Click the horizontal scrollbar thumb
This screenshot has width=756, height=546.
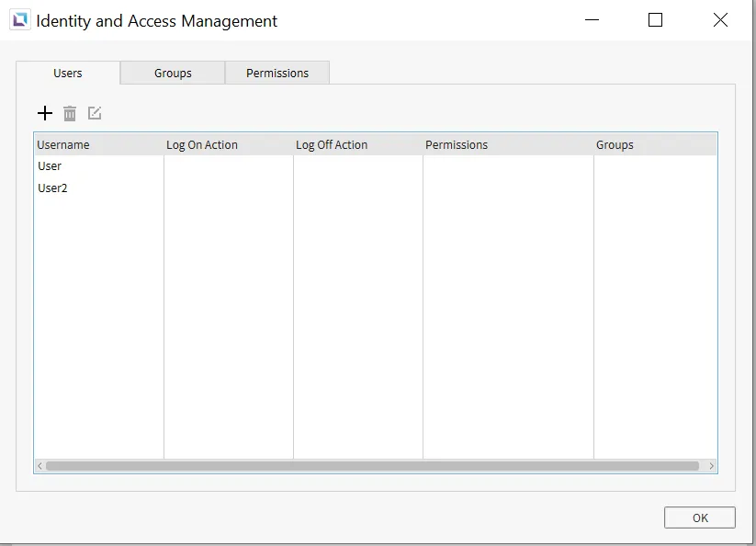(x=372, y=466)
